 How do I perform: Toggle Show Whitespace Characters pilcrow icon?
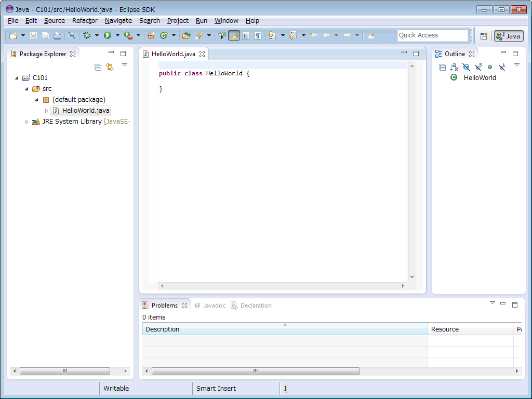[258, 35]
